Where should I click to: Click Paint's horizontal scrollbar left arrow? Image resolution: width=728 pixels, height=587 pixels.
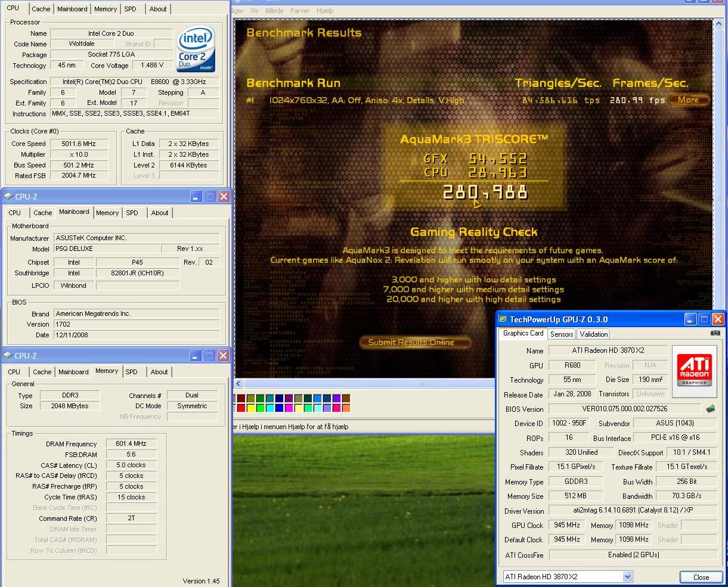click(238, 384)
